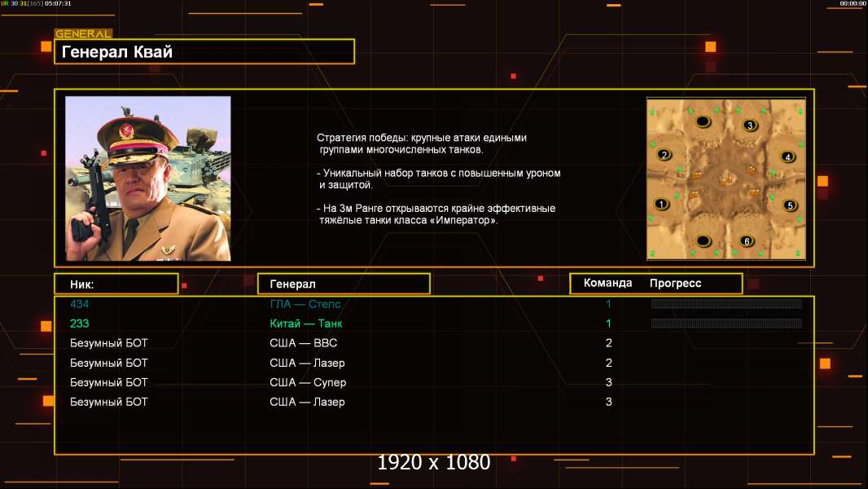Click the 'Команда' column header

(x=607, y=283)
